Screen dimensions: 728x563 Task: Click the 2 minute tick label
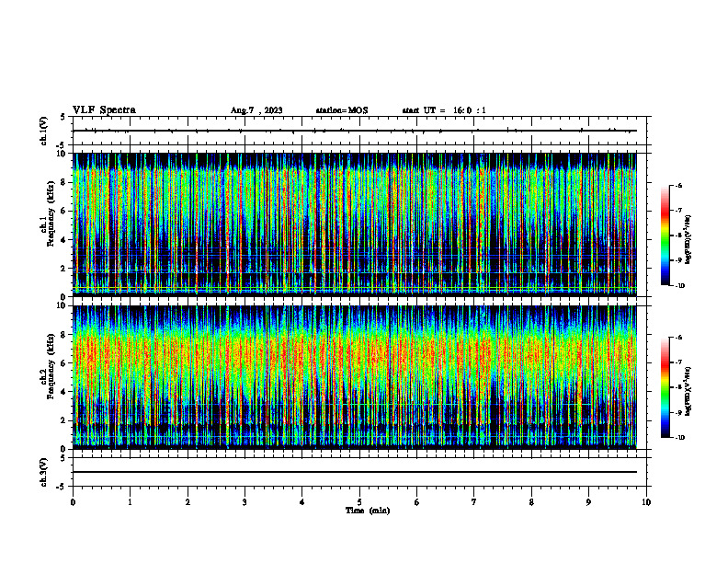pos(188,502)
